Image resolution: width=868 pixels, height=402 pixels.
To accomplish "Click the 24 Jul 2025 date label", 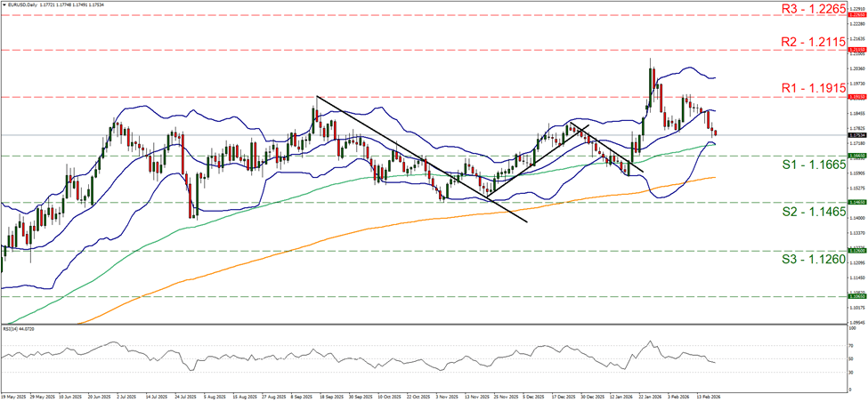I will coord(183,397).
